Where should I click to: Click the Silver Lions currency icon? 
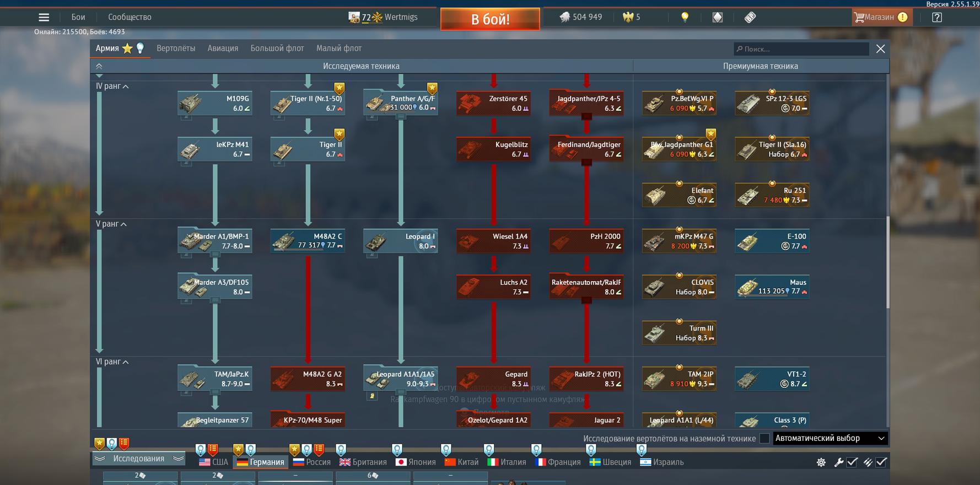[x=564, y=17]
